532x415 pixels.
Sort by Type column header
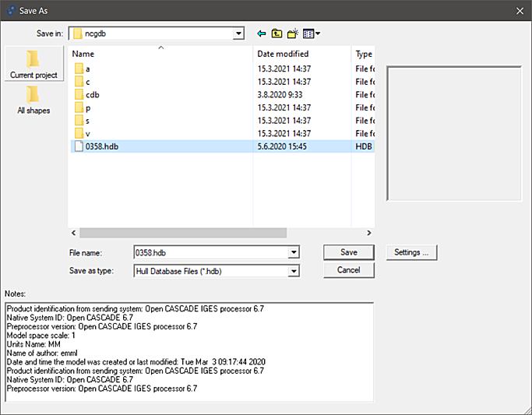(x=364, y=54)
